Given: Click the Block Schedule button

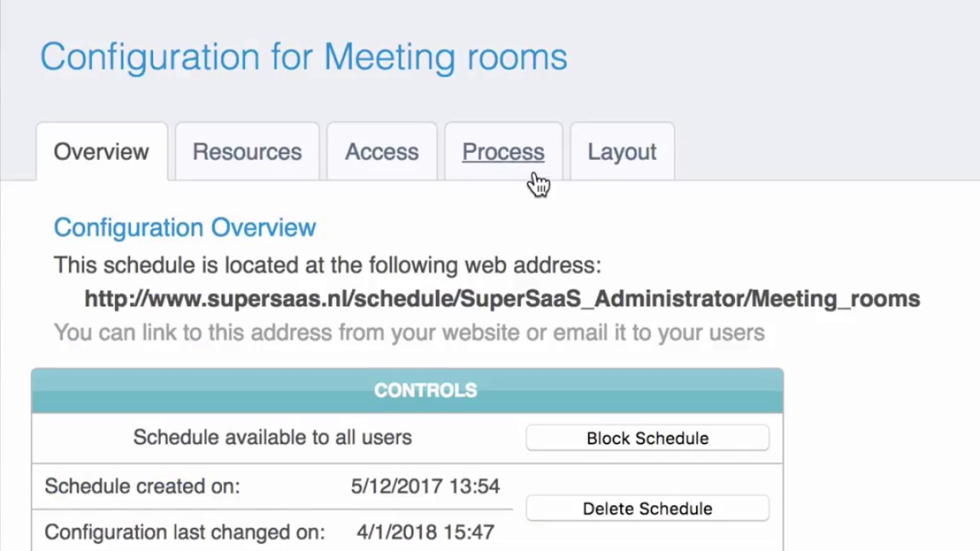Looking at the screenshot, I should click(x=648, y=439).
